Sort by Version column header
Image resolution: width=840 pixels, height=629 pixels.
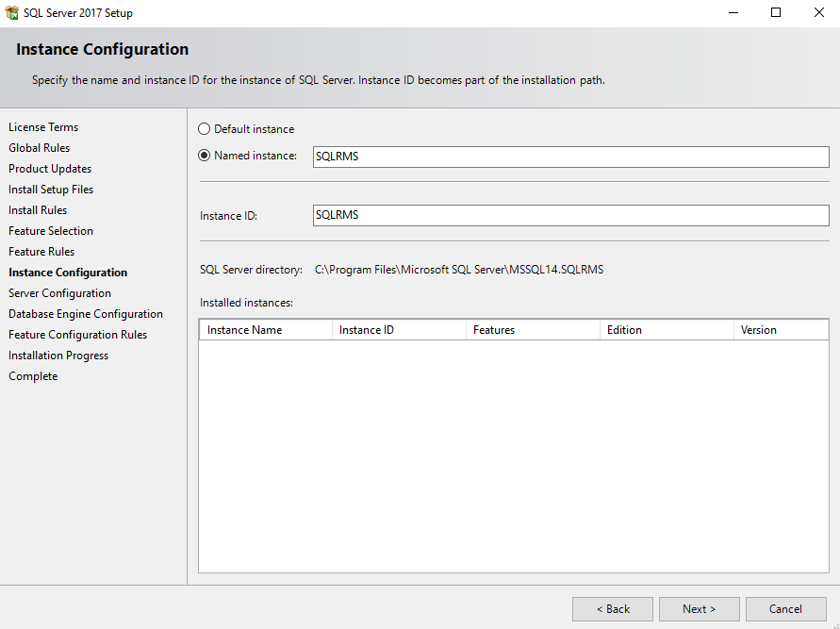tap(782, 330)
